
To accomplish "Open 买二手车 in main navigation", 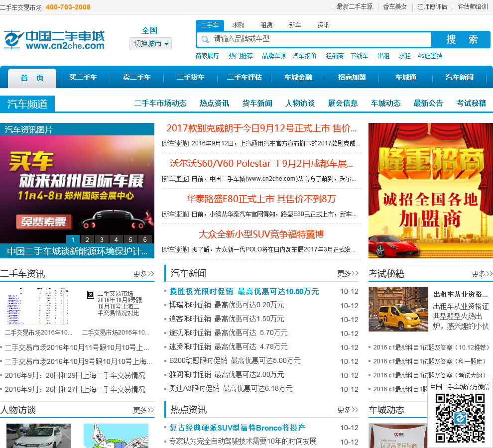I will [x=83, y=77].
